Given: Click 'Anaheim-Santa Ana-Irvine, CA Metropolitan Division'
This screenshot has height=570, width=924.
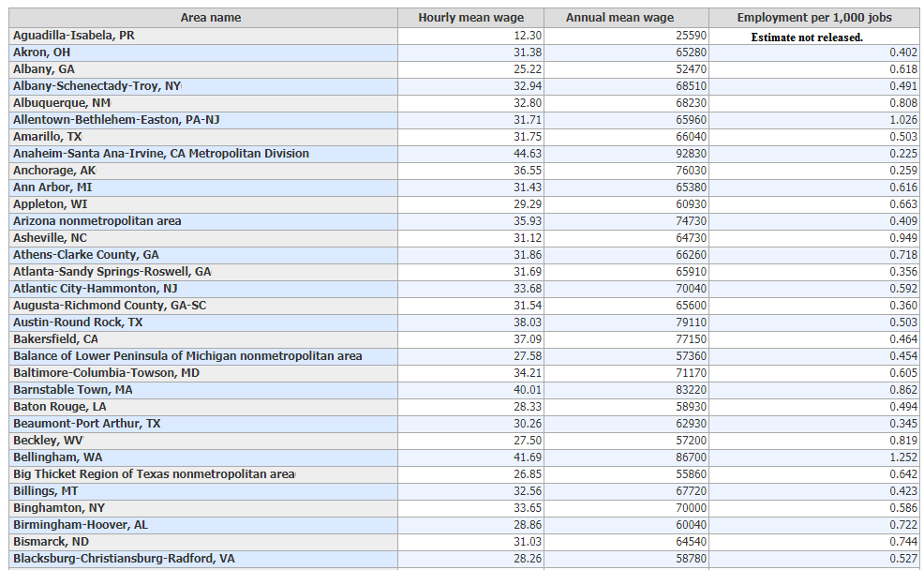Looking at the screenshot, I should [161, 153].
